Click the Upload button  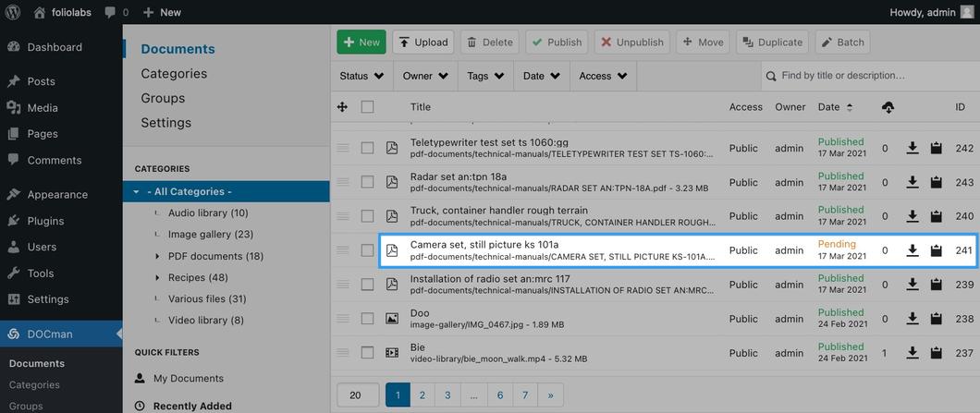(423, 42)
